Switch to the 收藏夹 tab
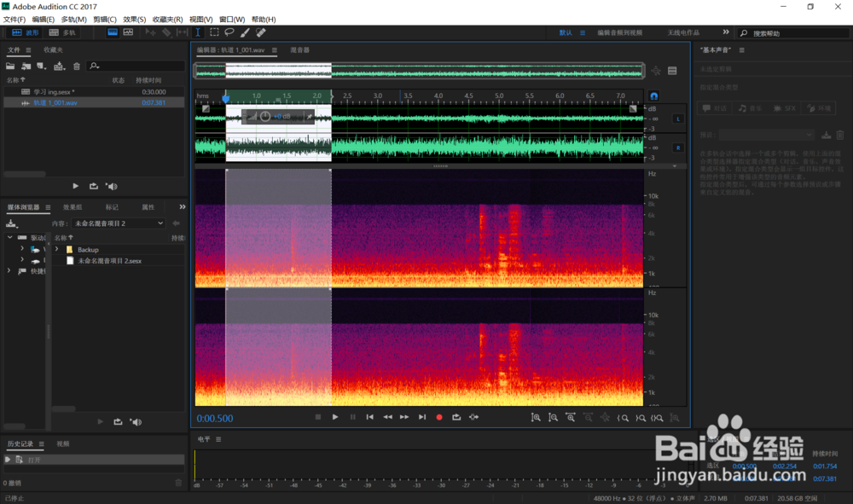 pyautogui.click(x=53, y=50)
